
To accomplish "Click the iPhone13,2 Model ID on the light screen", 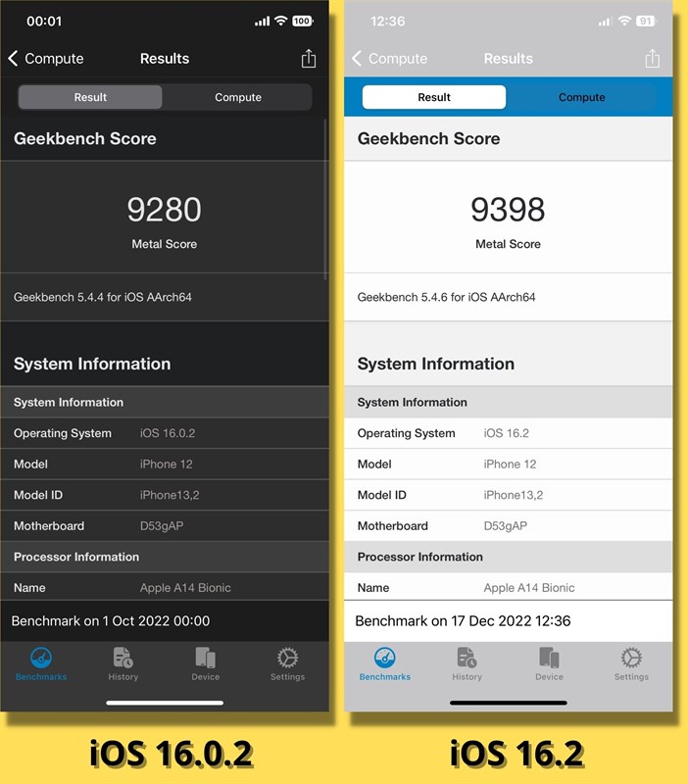I will 513,495.
